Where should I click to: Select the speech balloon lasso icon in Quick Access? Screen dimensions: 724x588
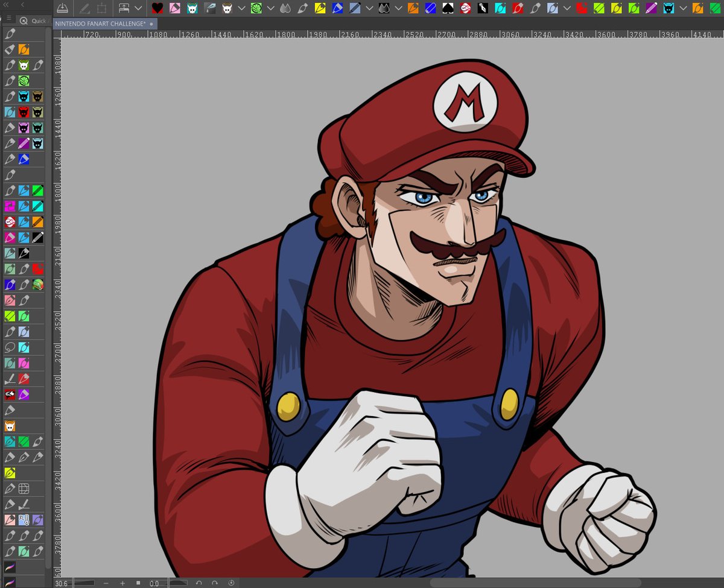[x=10, y=347]
